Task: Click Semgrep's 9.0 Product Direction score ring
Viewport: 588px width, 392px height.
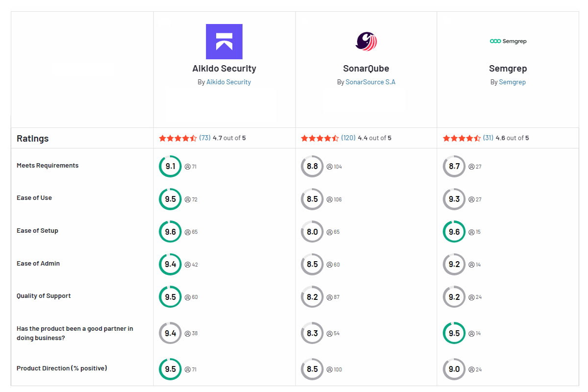Action: (x=454, y=369)
